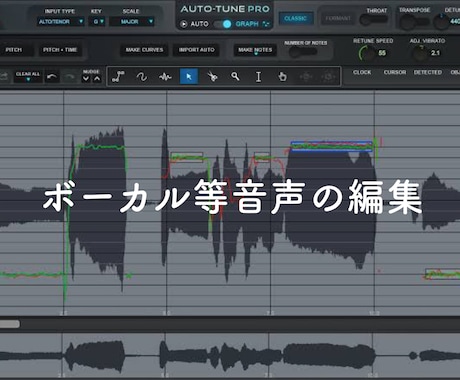Click the CLOCK label

[362, 72]
